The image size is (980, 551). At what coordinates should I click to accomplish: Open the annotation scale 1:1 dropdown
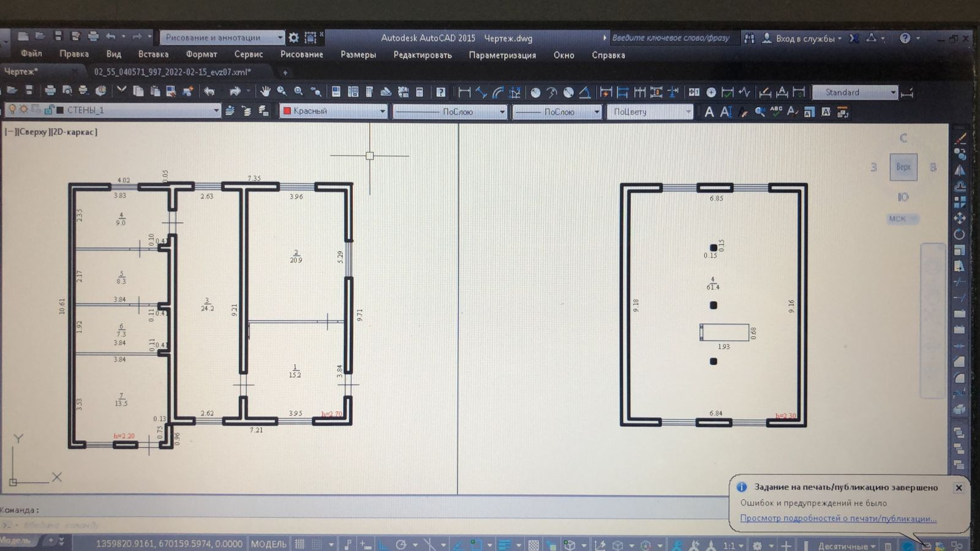tap(732, 545)
